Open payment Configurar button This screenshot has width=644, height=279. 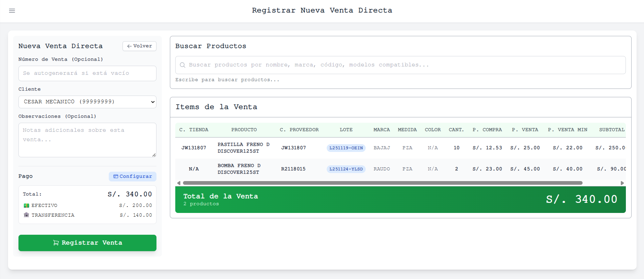pos(133,176)
